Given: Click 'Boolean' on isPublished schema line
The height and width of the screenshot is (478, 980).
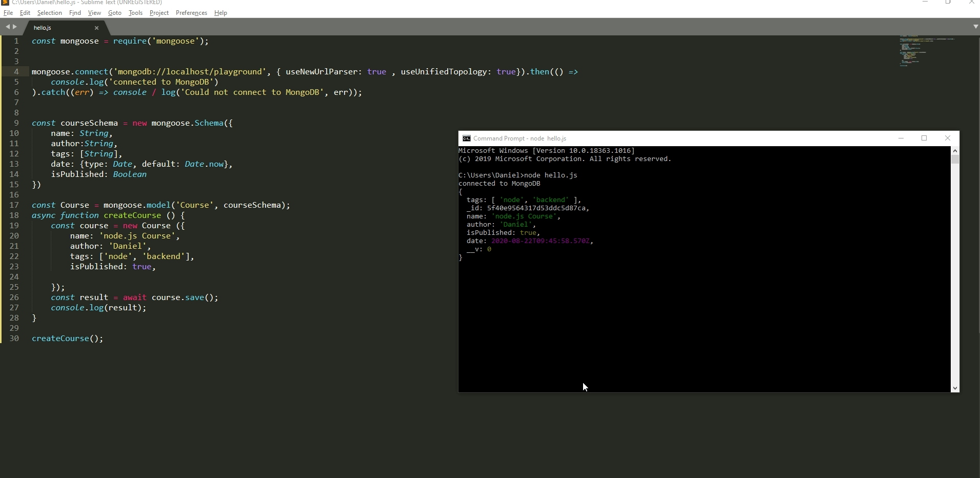Looking at the screenshot, I should click(x=130, y=174).
